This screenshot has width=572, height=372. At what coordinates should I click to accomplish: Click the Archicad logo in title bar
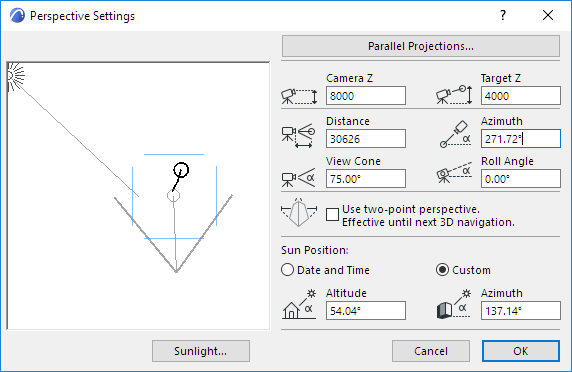click(x=17, y=16)
